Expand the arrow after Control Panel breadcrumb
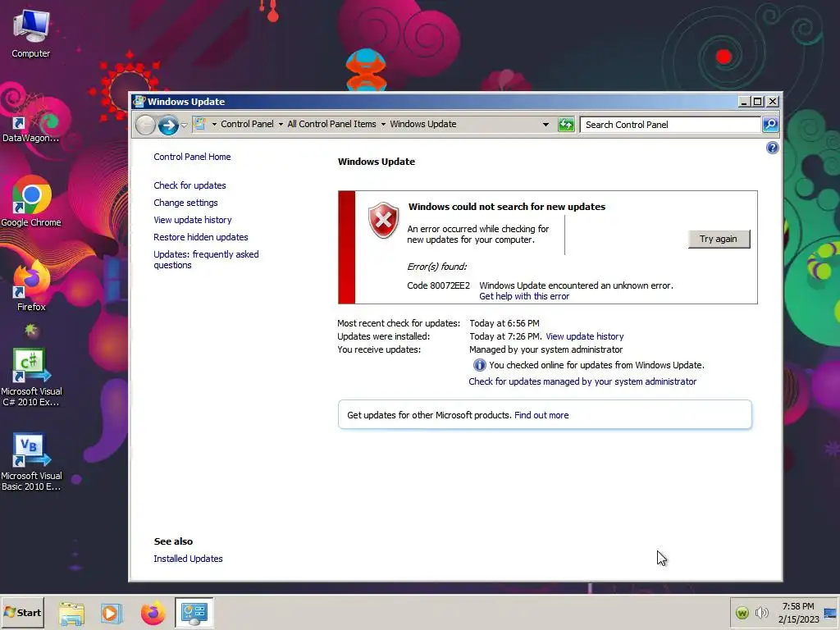Viewport: 840px width, 630px height. point(281,125)
